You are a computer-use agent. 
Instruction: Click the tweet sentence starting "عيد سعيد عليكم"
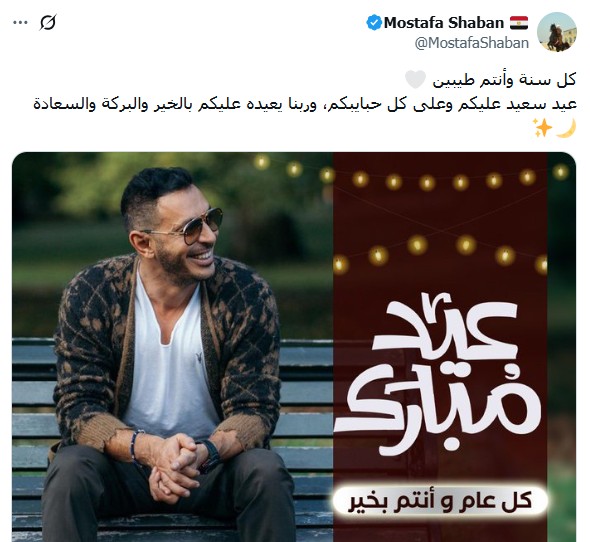click(x=305, y=104)
